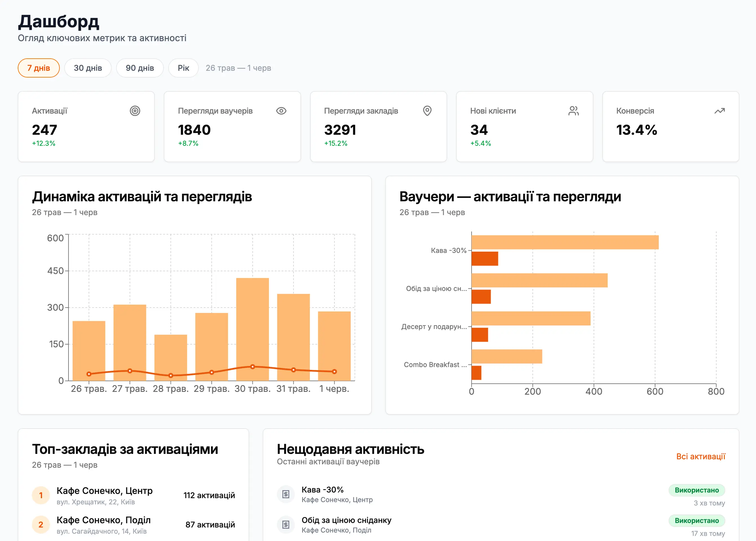This screenshot has height=541, width=756.
Task: Click the line point above 30 трав.
Action: point(253,366)
